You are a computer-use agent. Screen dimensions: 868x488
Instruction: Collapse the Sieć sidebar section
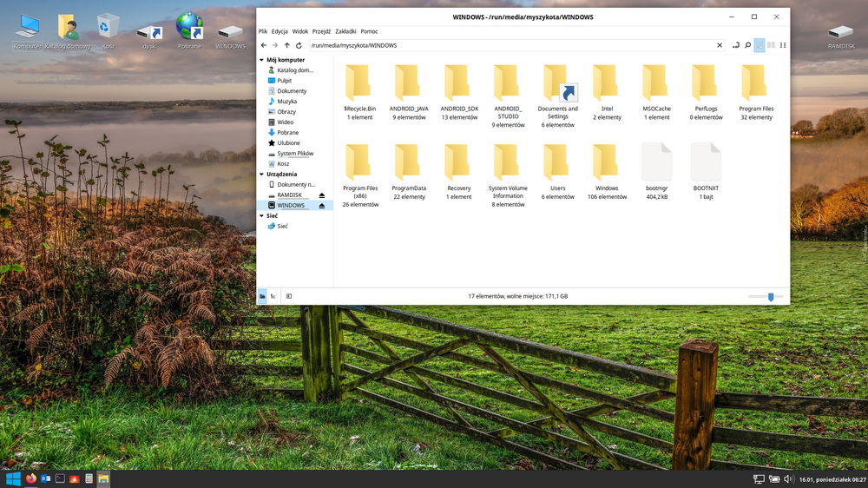261,215
